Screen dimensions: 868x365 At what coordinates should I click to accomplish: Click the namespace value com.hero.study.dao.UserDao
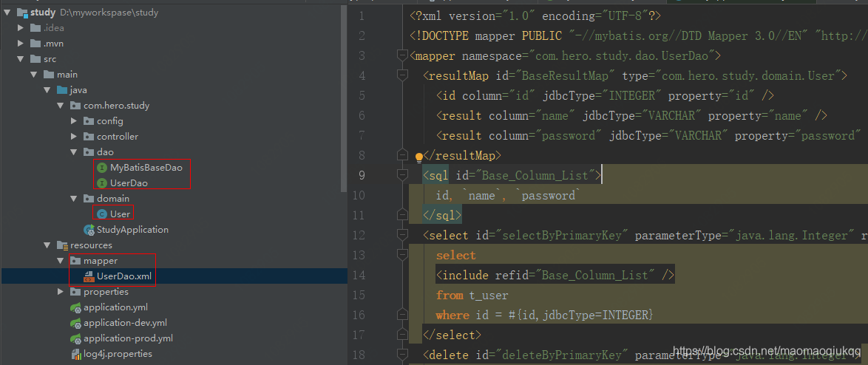(623, 56)
